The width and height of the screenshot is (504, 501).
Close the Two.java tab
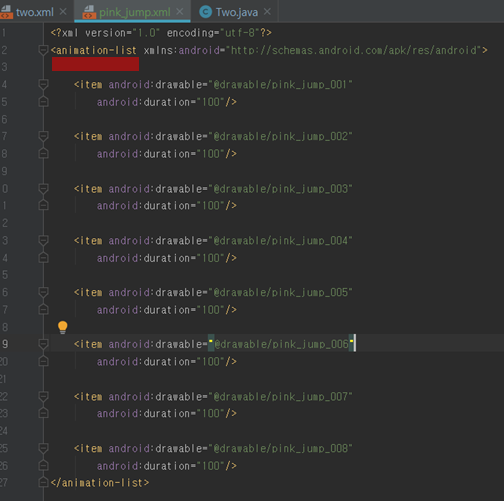267,12
